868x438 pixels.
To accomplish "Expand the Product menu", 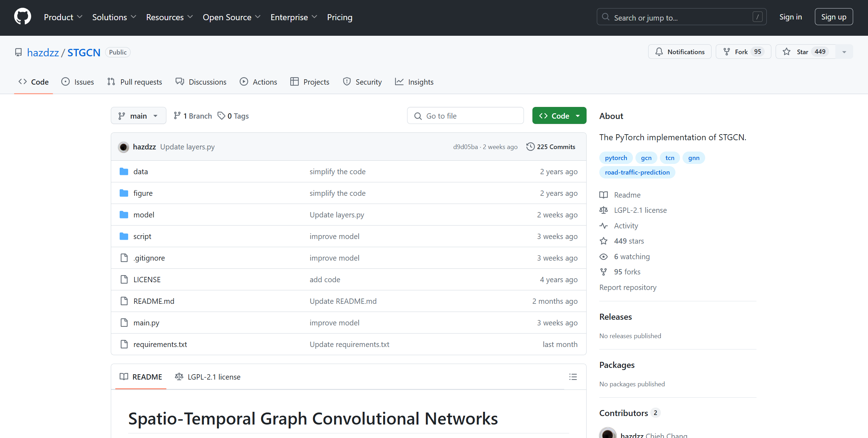I will tap(63, 17).
